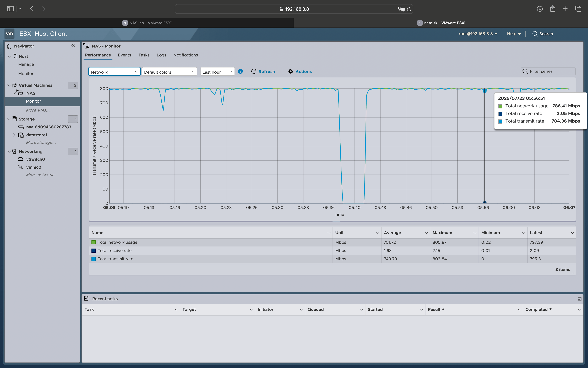The height and width of the screenshot is (368, 588).
Task: Minimize the Recent tasks panel icon
Action: (x=580, y=299)
